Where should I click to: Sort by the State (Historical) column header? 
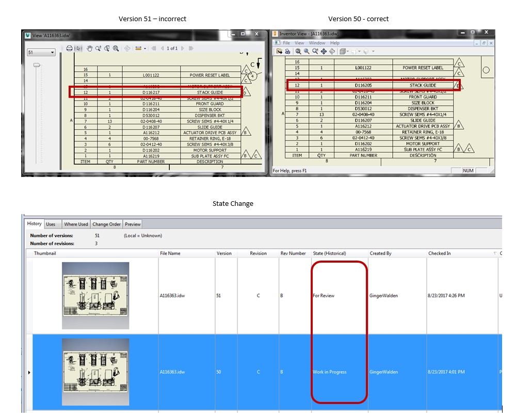tap(340, 253)
